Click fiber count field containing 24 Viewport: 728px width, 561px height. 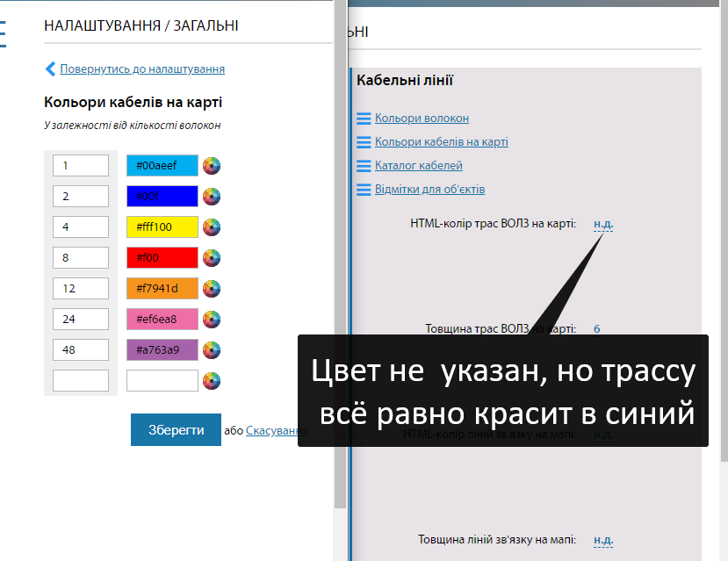click(81, 320)
